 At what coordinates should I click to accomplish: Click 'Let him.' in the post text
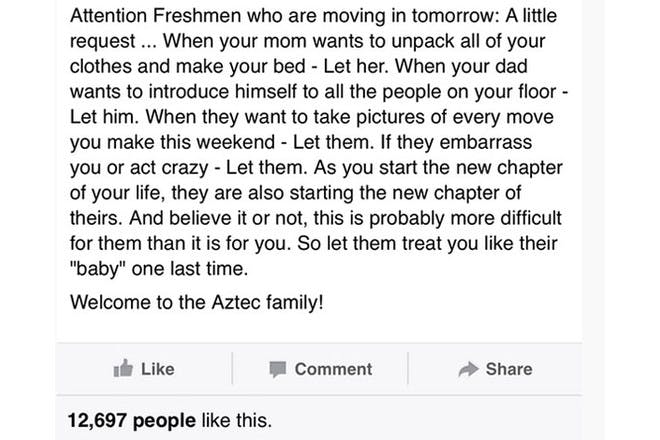[x=104, y=117]
